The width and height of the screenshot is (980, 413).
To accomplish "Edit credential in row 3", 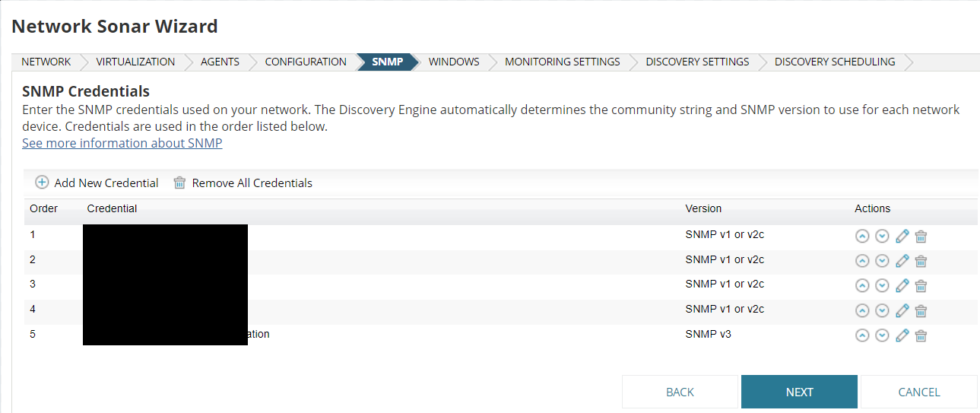I will [x=902, y=285].
